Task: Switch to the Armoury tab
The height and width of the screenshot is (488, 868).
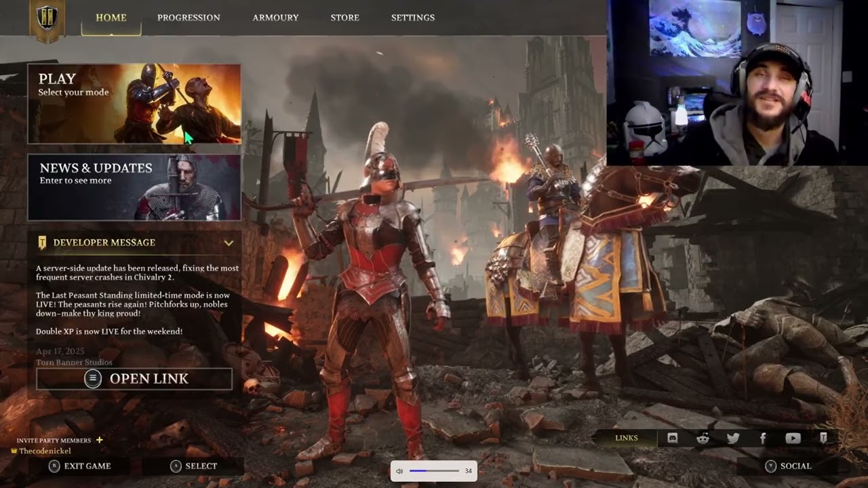Action: tap(275, 18)
